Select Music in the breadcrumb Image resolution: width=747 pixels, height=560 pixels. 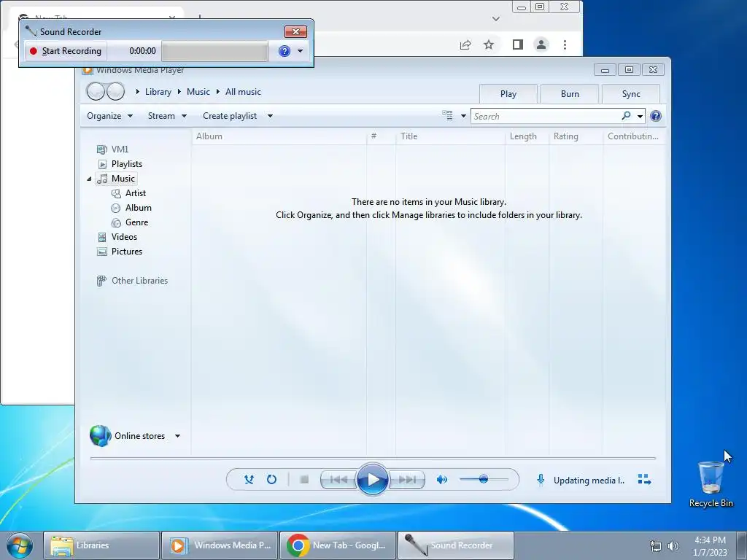click(x=198, y=92)
